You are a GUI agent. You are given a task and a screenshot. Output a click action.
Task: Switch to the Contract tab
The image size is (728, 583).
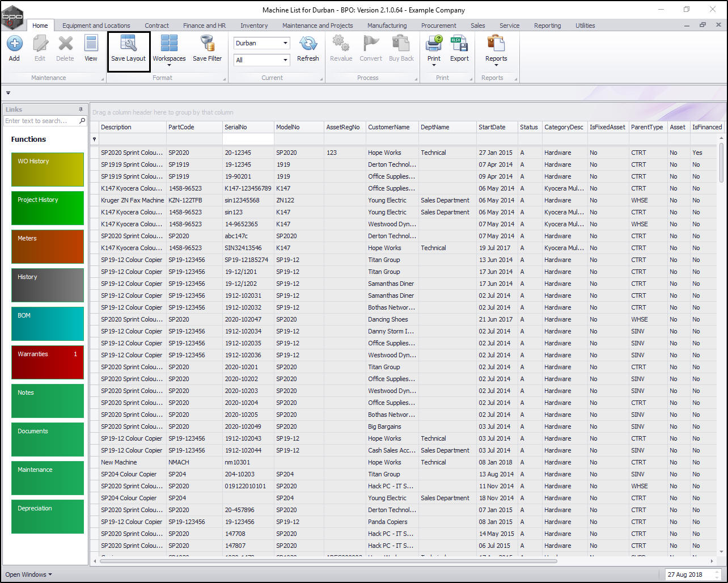coord(156,26)
